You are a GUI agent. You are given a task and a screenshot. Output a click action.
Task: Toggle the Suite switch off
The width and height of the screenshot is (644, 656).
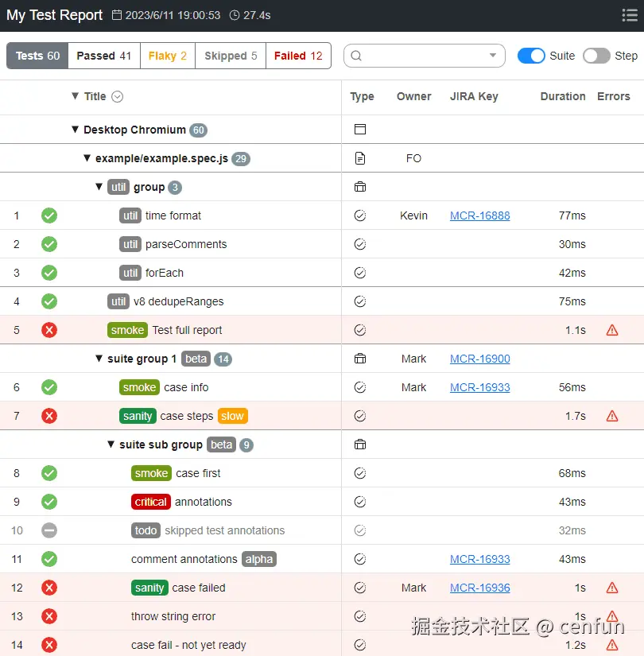coord(531,56)
